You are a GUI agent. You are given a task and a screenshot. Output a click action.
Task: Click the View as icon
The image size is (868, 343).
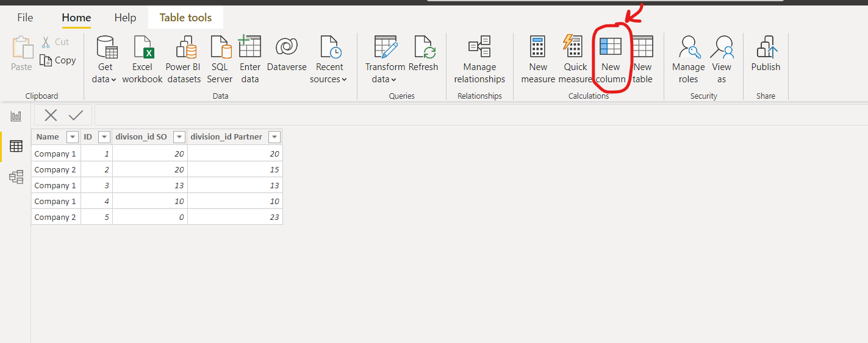tap(723, 47)
